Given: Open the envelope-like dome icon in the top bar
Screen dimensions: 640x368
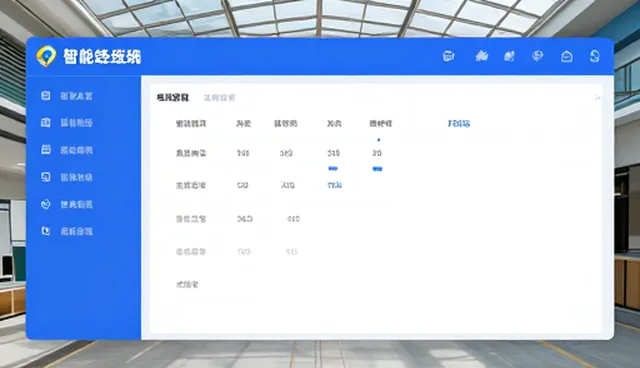Looking at the screenshot, I should coord(567,56).
